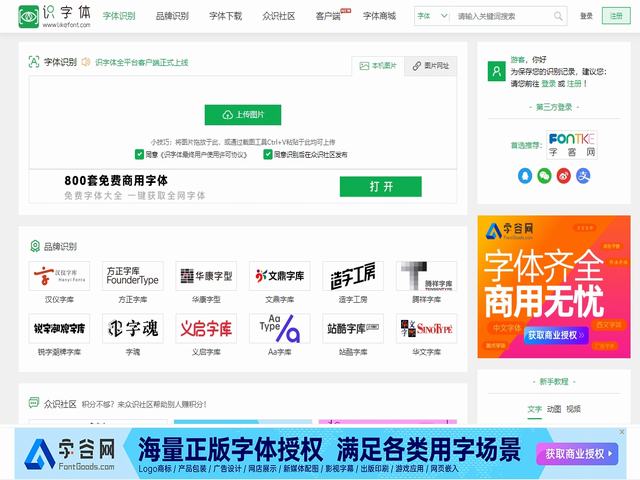Click the Alipay login icon
Screen dimensions: 640x480
(583, 176)
